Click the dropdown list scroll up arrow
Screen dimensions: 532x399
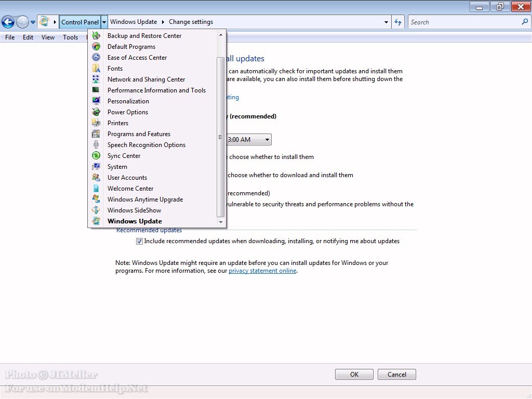[x=221, y=35]
